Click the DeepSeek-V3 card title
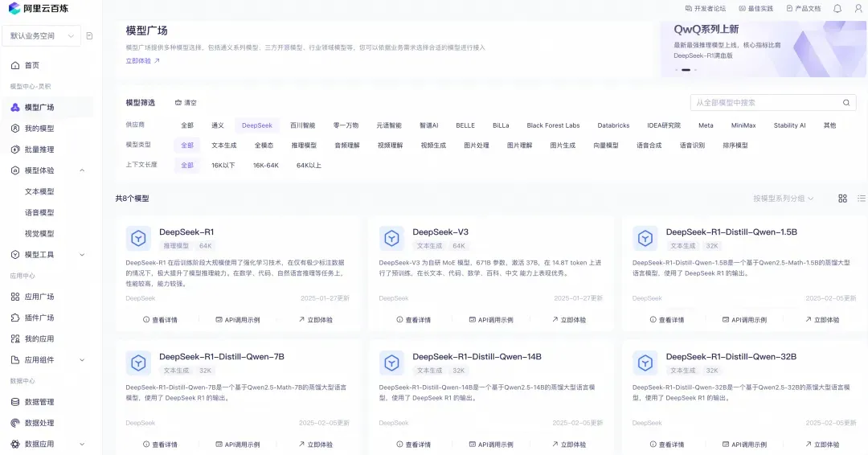868x455 pixels. [440, 232]
